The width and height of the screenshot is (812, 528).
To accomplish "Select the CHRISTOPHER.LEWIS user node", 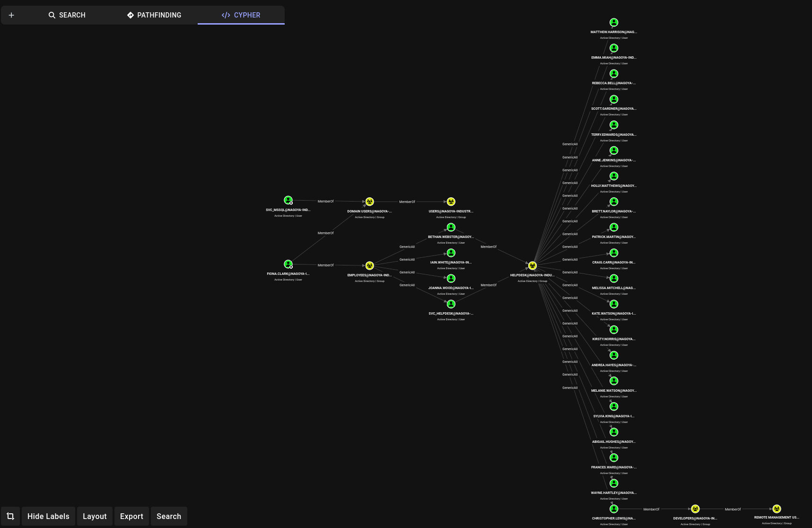I will (x=614, y=509).
